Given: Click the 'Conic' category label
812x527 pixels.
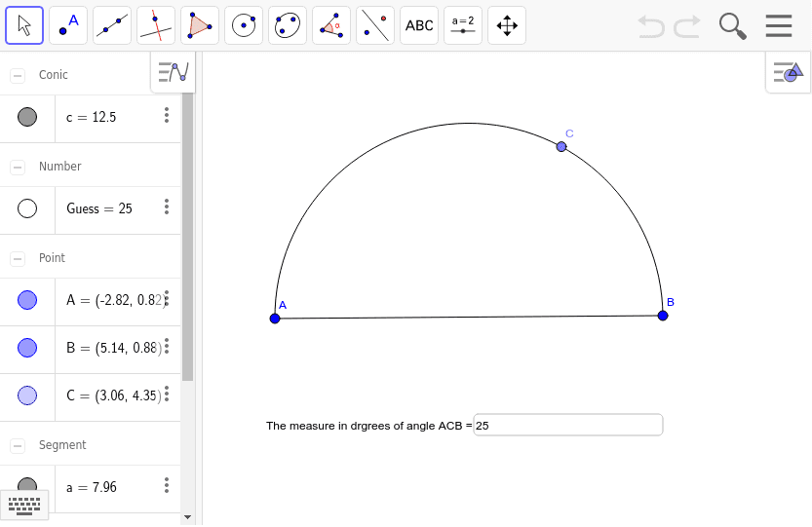Looking at the screenshot, I should click(54, 75).
